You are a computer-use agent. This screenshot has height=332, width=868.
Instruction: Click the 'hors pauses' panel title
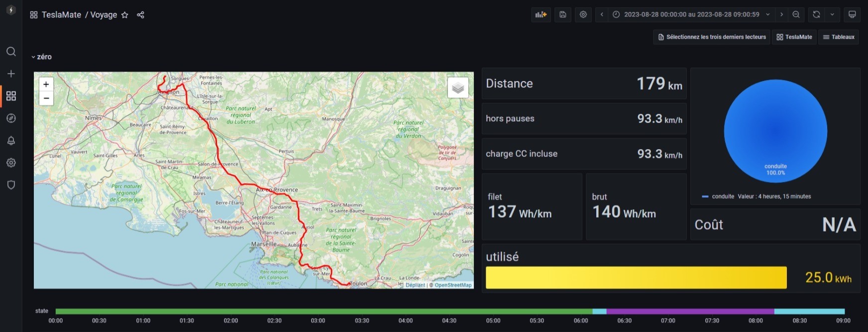pyautogui.click(x=510, y=119)
